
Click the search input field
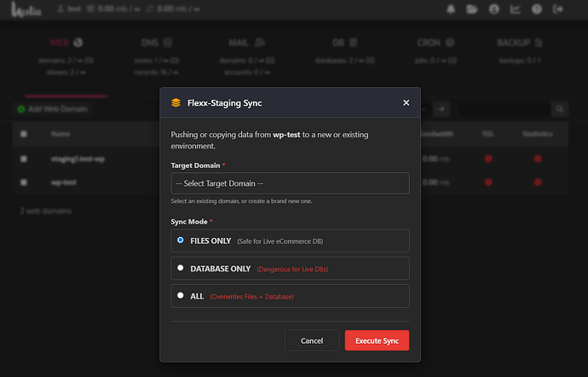tap(504, 109)
